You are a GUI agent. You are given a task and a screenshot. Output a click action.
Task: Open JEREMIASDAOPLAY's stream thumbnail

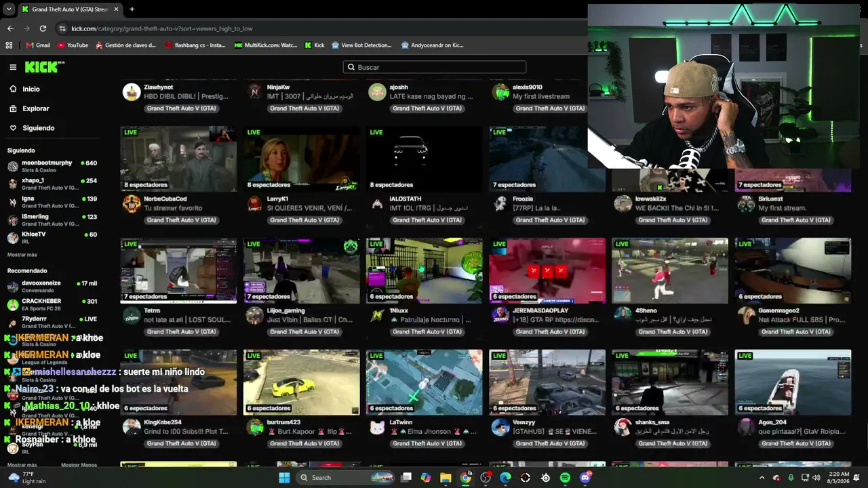(x=547, y=270)
